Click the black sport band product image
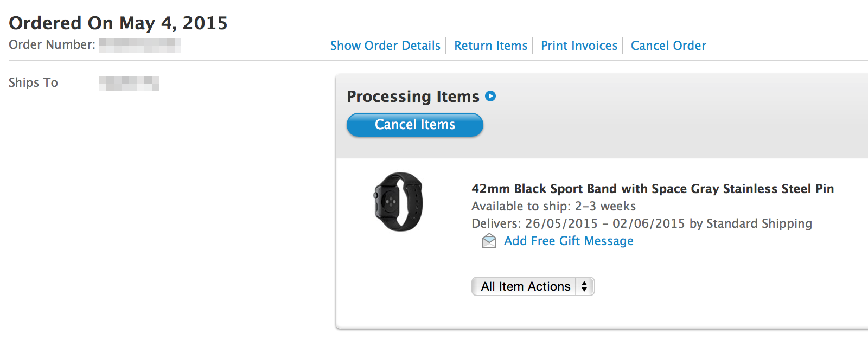 (398, 202)
